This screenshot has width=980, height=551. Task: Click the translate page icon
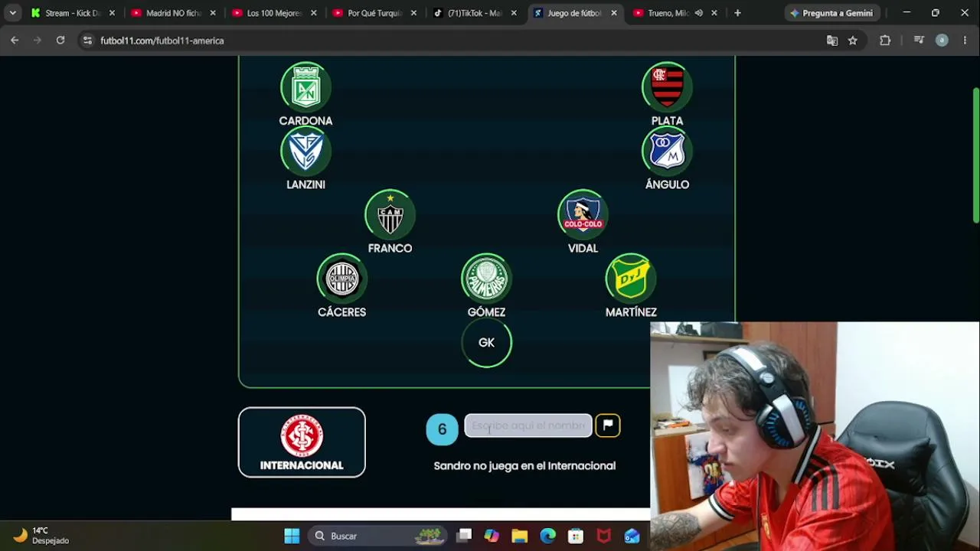(832, 41)
